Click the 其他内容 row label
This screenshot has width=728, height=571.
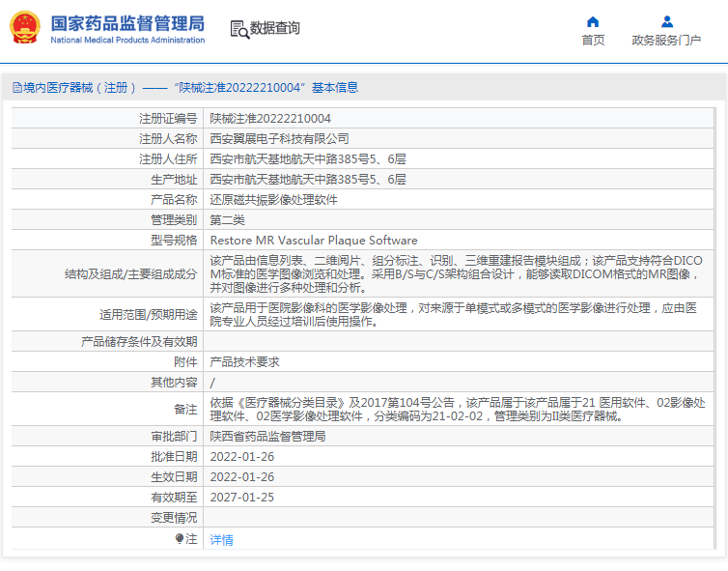pos(174,383)
